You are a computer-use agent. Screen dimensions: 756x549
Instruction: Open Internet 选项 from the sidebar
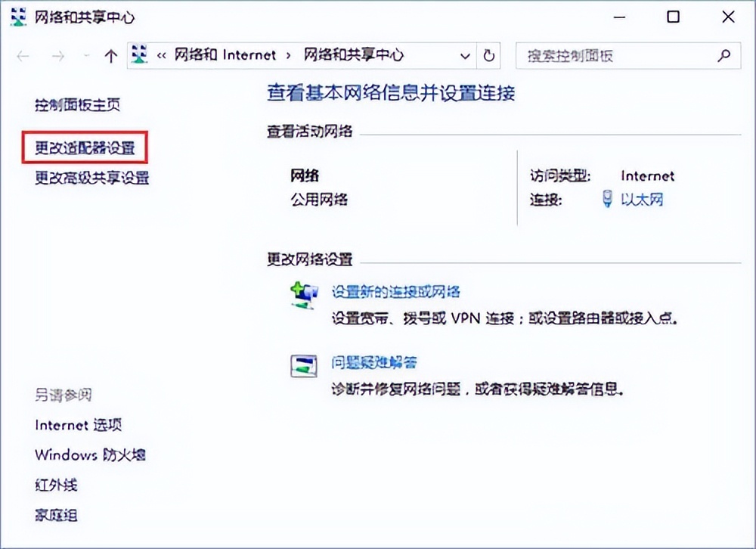pyautogui.click(x=79, y=424)
